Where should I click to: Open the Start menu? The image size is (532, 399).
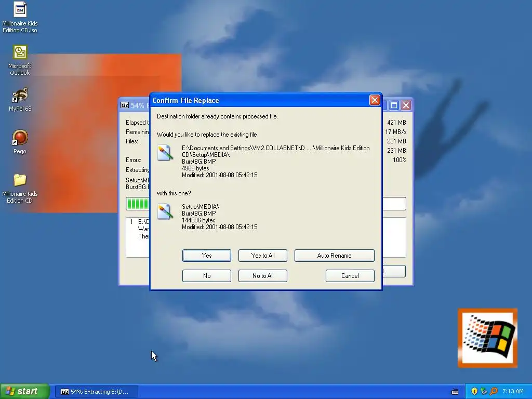(x=25, y=391)
